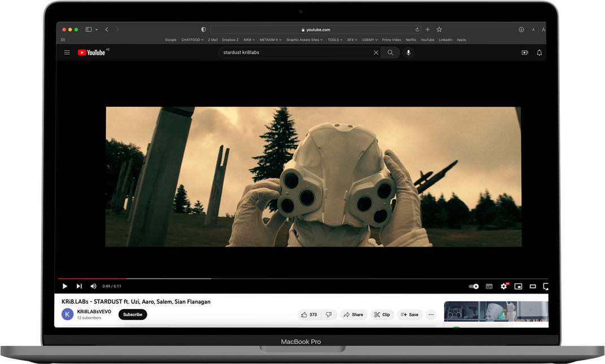The height and width of the screenshot is (364, 605).
Task: Open the YouTube hamburger guide menu
Action: [x=67, y=52]
